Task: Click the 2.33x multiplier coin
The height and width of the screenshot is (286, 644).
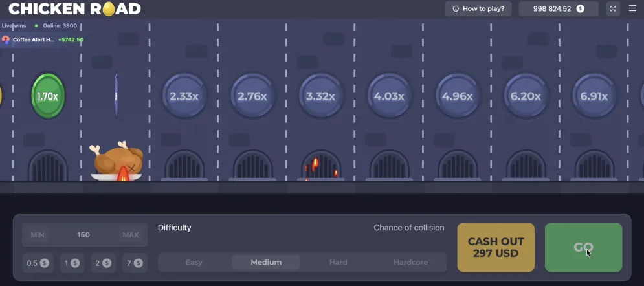Action: click(184, 96)
